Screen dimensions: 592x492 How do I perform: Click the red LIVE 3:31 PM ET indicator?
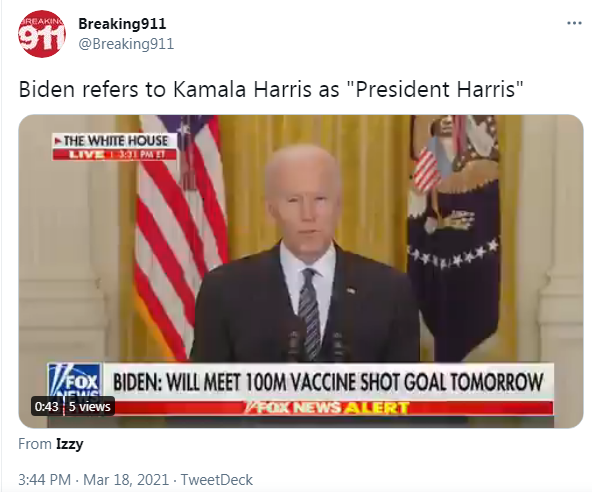point(115,154)
